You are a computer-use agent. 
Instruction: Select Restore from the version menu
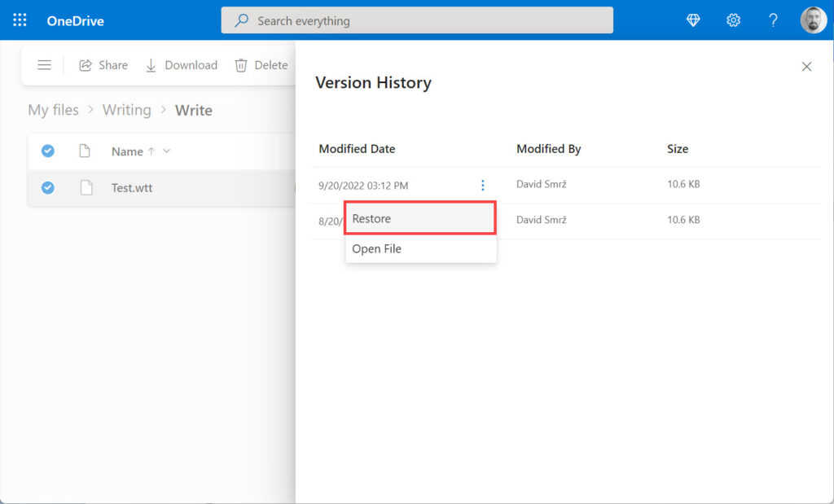(420, 218)
